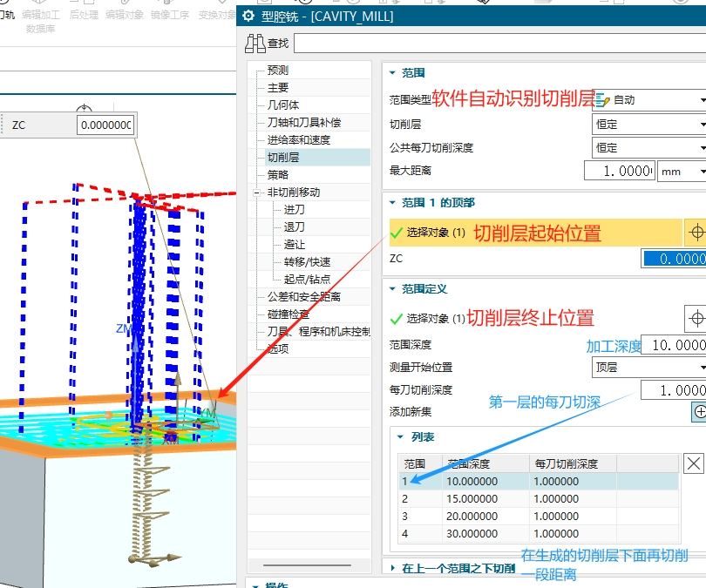The height and width of the screenshot is (588, 706).
Task: Select 转移/快速 in the tree
Action: point(307,262)
